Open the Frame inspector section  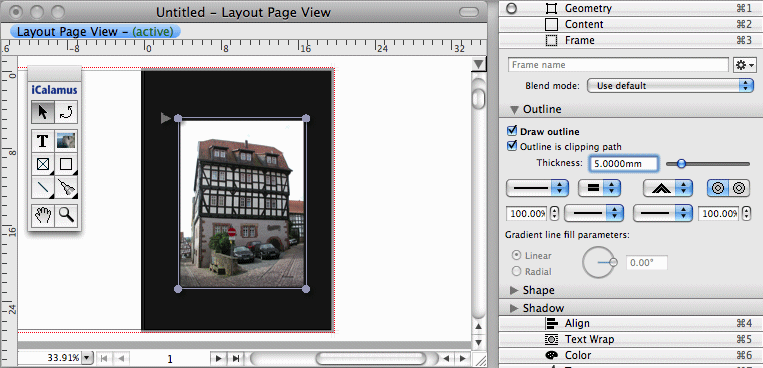tap(631, 40)
